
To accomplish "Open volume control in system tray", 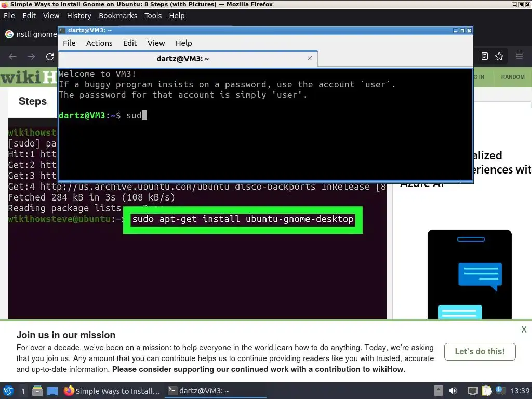I will pyautogui.click(x=453, y=391).
